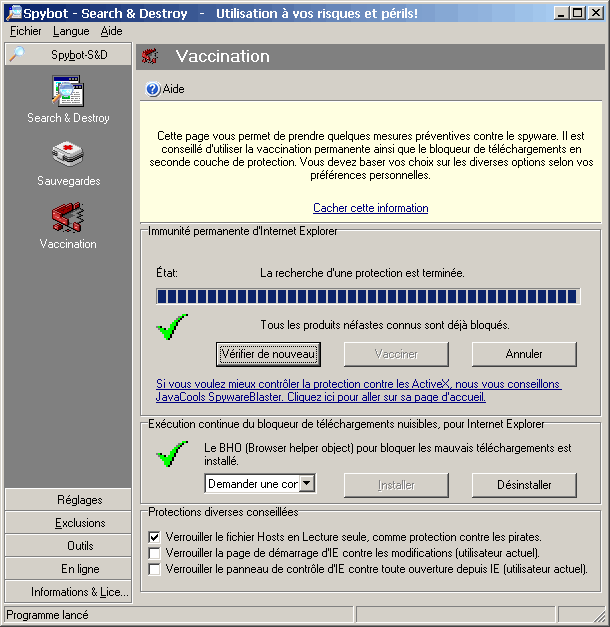Click the Aide toolbar label
Image resolution: width=610 pixels, height=627 pixels.
174,89
